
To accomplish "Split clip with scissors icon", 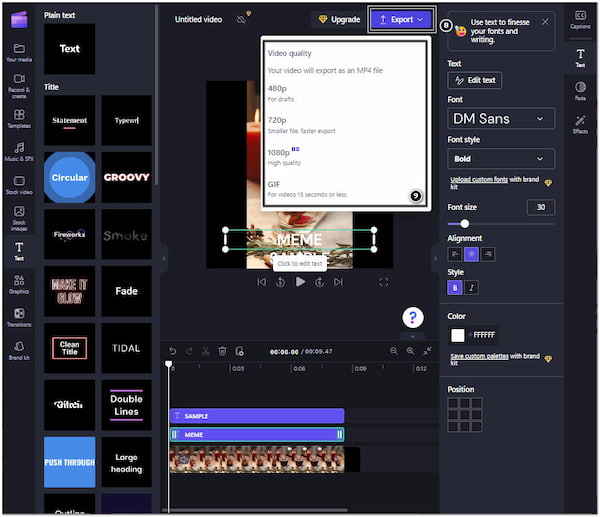I will tap(205, 351).
